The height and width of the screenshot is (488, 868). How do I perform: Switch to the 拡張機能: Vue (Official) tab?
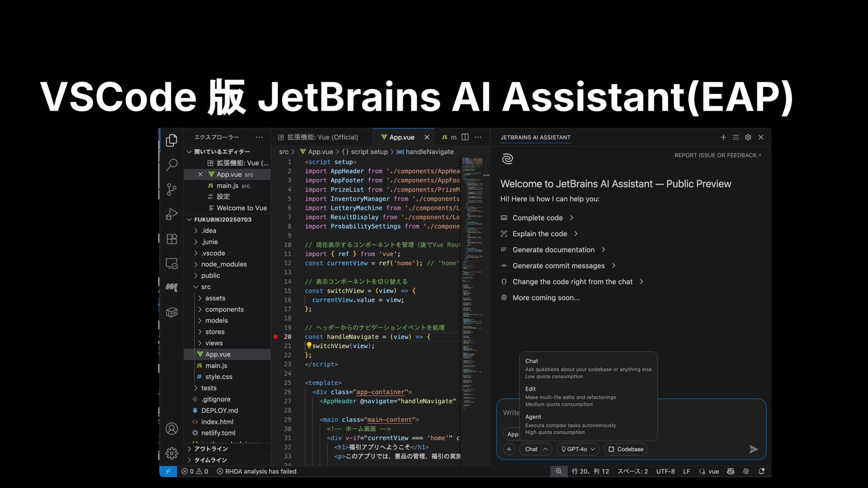point(322,137)
